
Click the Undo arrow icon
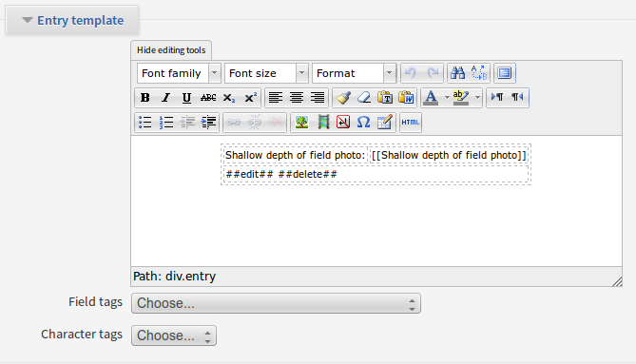[x=411, y=73]
